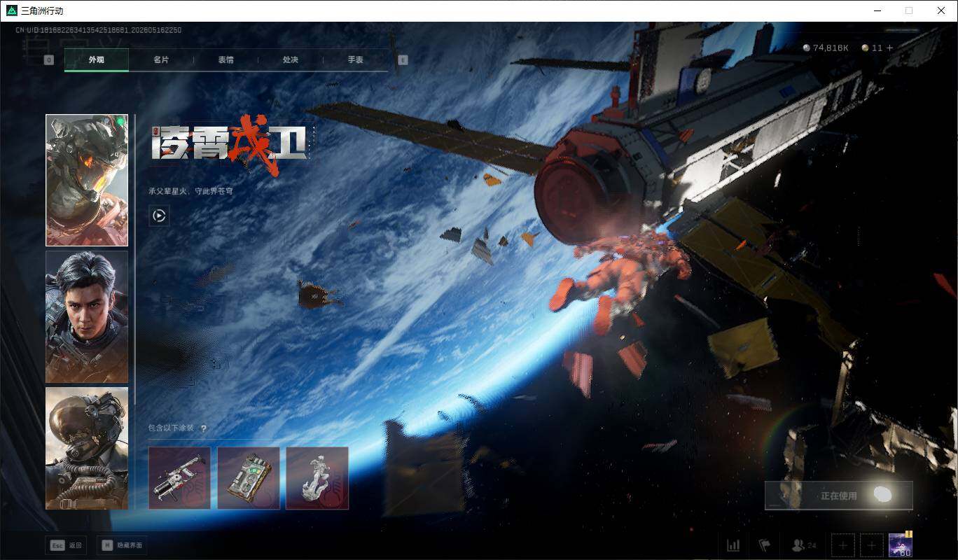The image size is (958, 560).
Task: Click the gold currency icon beside 11
Action: [866, 48]
